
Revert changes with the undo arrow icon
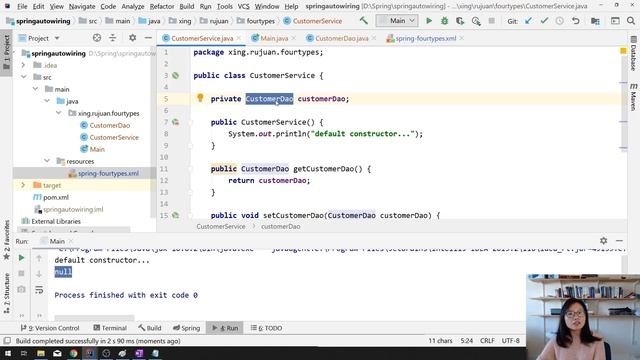pos(576,21)
